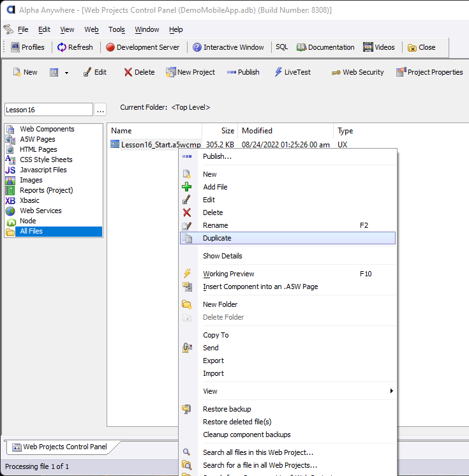469x476 pixels.
Task: Open the View menu in menu bar
Action: click(67, 29)
